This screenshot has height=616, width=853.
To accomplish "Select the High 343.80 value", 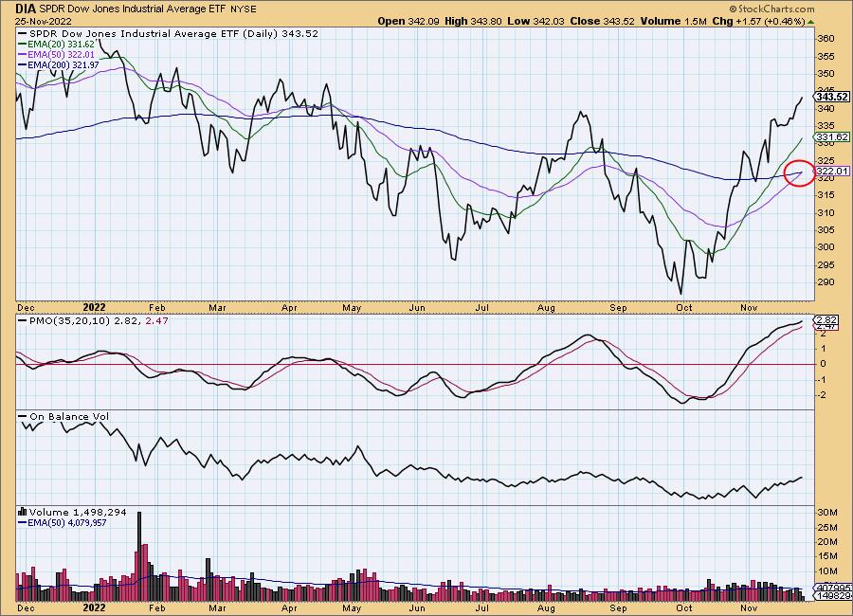I will click(473, 21).
